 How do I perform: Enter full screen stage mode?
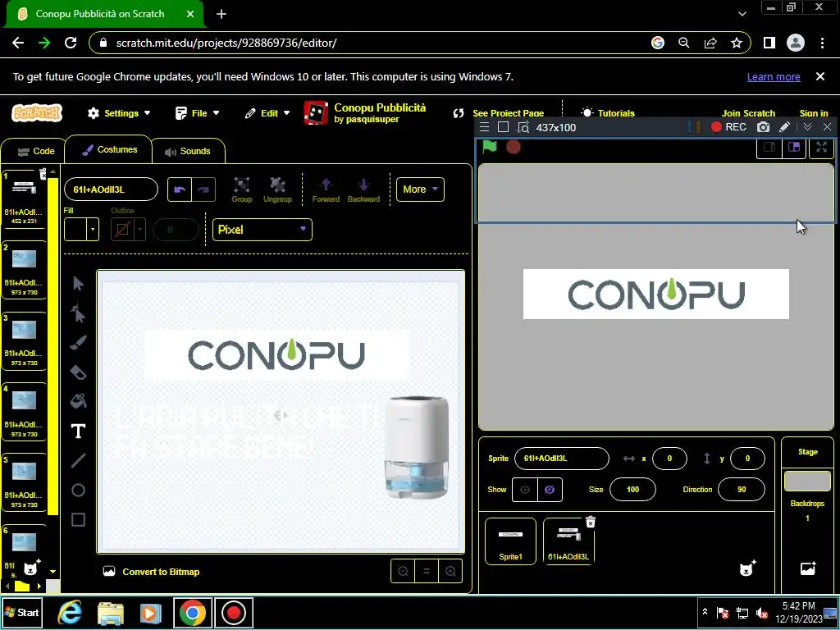[x=821, y=148]
